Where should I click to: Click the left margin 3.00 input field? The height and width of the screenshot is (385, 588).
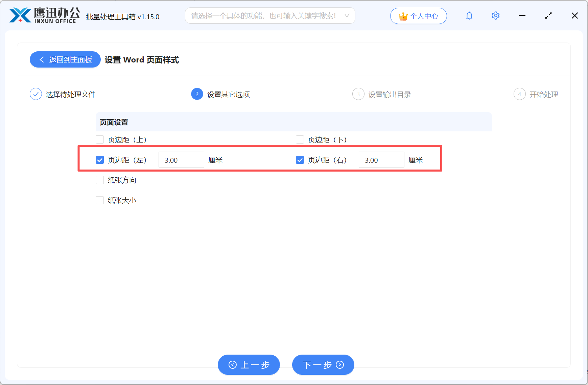[181, 160]
